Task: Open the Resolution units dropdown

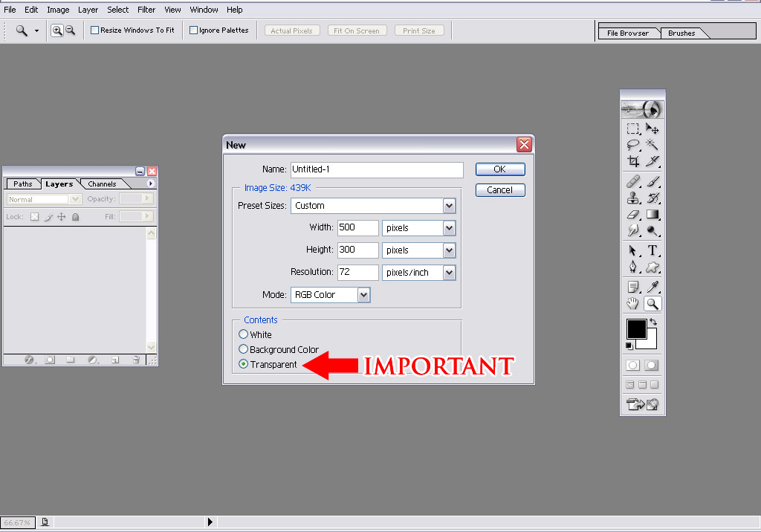Action: [450, 273]
